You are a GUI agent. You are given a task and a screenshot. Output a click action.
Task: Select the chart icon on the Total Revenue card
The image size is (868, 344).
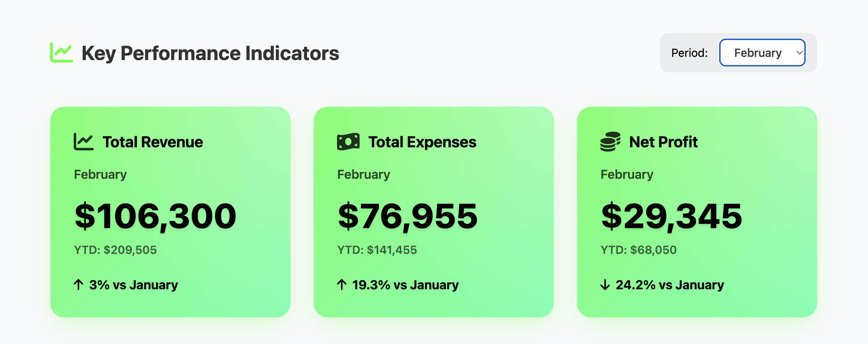click(x=83, y=142)
